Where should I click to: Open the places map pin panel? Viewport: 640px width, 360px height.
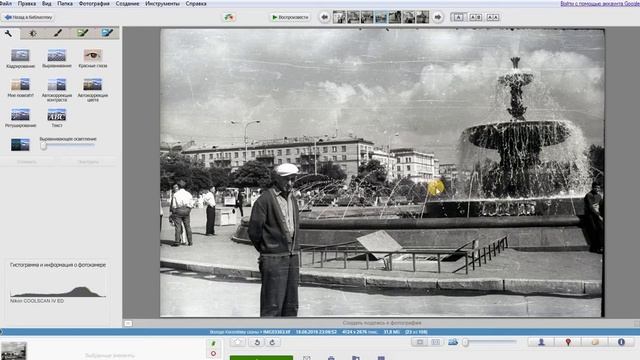click(568, 342)
